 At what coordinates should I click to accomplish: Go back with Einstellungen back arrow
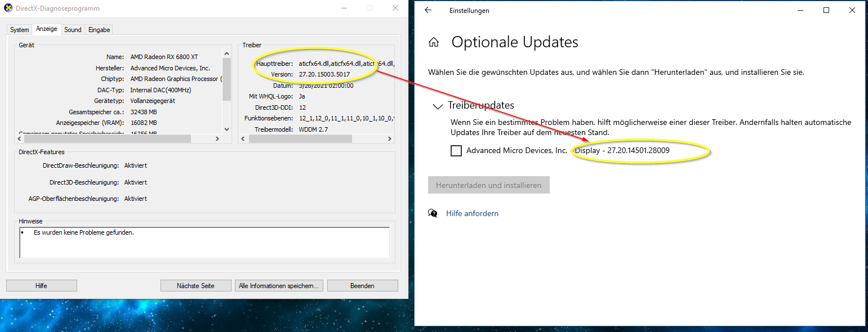[428, 11]
